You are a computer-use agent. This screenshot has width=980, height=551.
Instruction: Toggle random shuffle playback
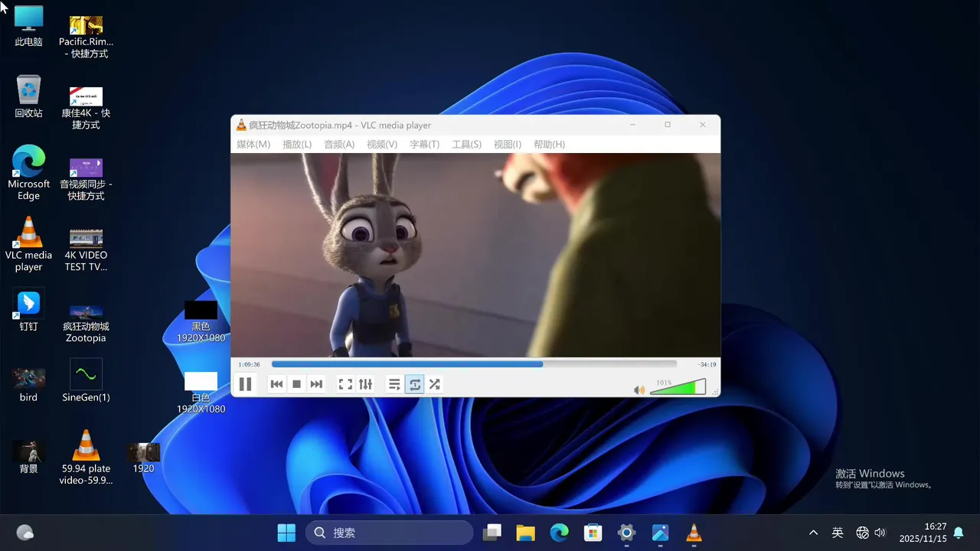tap(434, 384)
